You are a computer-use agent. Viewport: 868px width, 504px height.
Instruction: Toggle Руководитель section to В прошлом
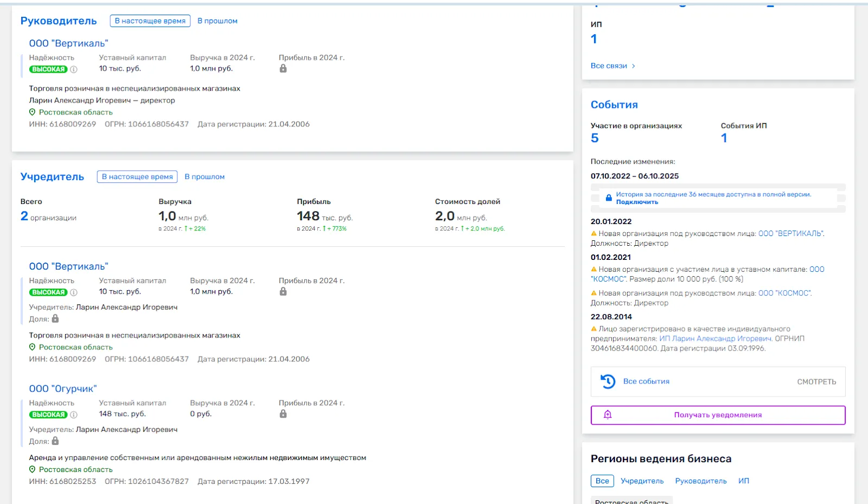coord(218,21)
